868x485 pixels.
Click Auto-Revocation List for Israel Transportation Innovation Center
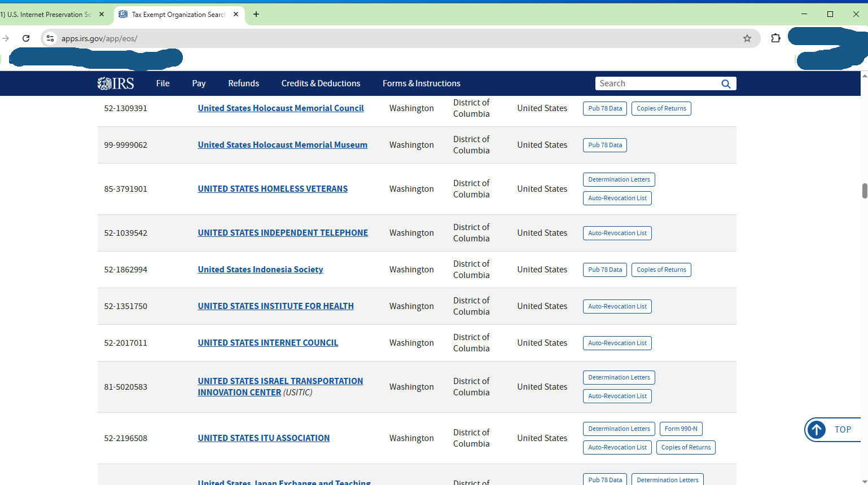[617, 396]
